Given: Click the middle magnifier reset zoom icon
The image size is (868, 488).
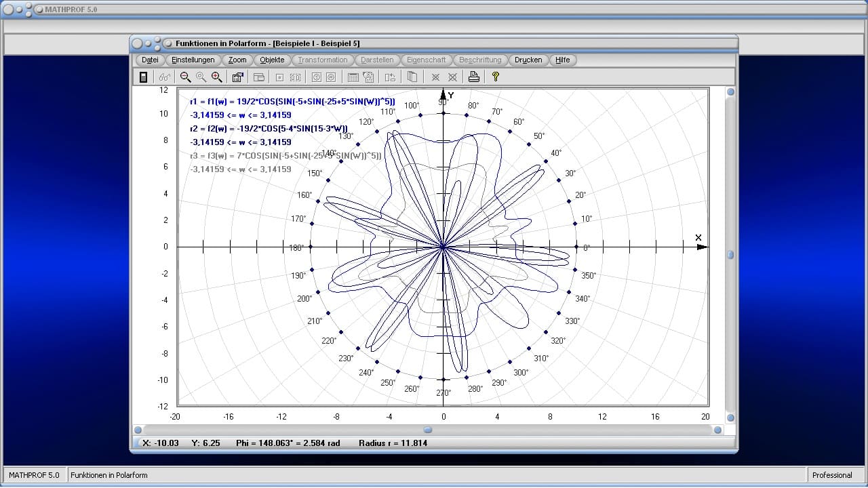Looking at the screenshot, I should pyautogui.click(x=201, y=77).
